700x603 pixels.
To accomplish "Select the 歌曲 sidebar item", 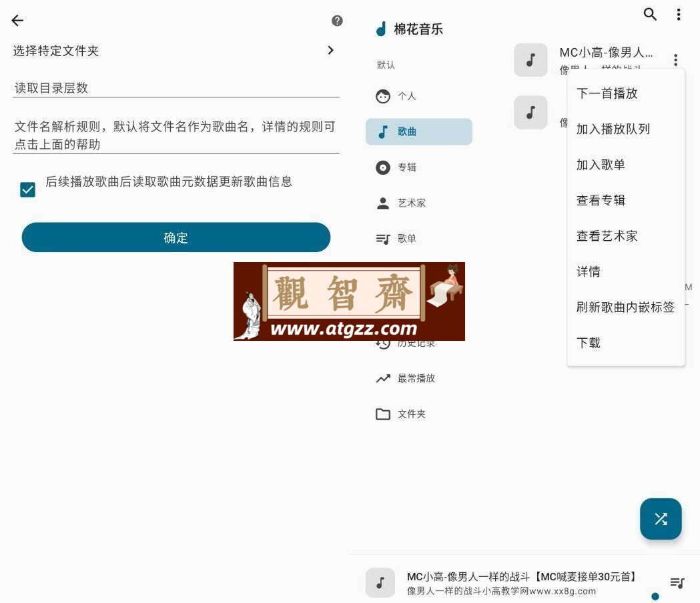I will [x=419, y=131].
